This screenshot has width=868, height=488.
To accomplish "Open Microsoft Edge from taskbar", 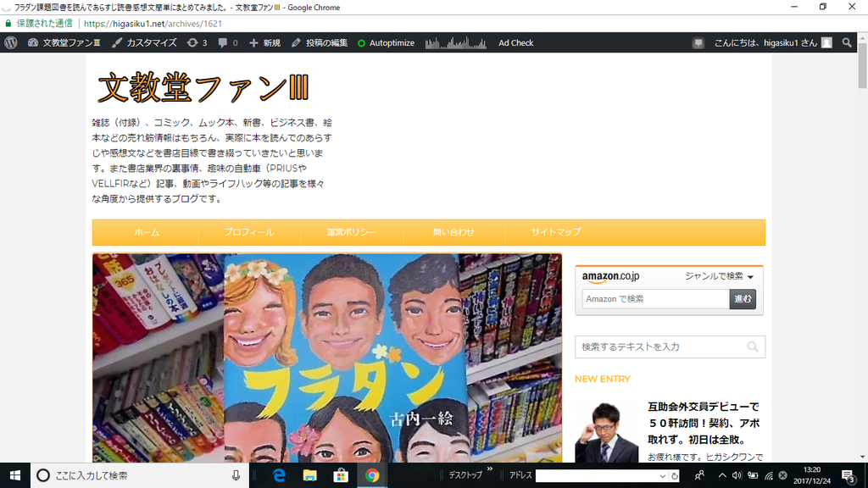I will (x=279, y=475).
